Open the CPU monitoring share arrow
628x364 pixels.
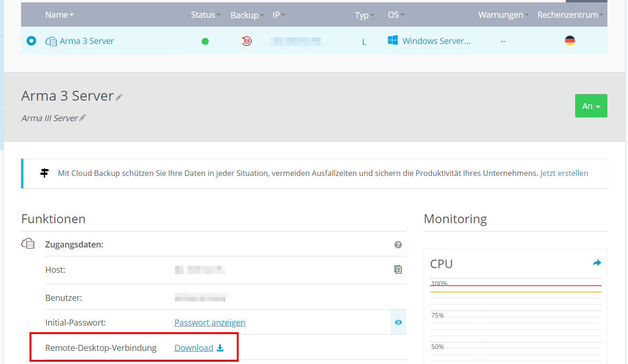[597, 263]
